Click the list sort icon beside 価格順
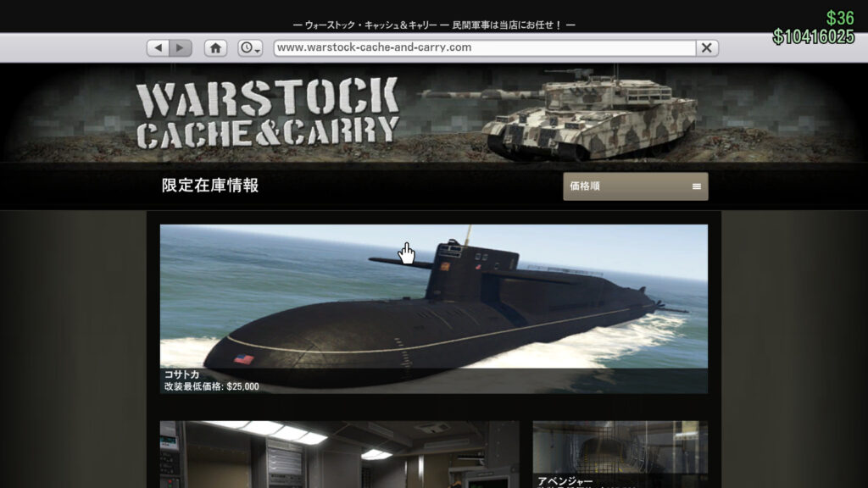This screenshot has height=488, width=868. (695, 186)
